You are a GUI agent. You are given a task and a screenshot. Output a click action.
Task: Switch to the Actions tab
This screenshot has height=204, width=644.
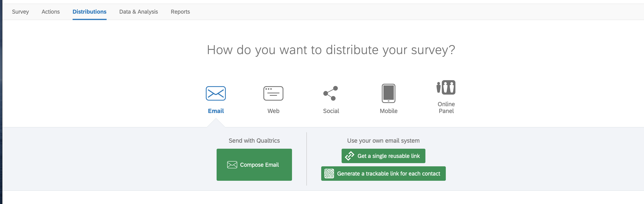[x=50, y=12]
